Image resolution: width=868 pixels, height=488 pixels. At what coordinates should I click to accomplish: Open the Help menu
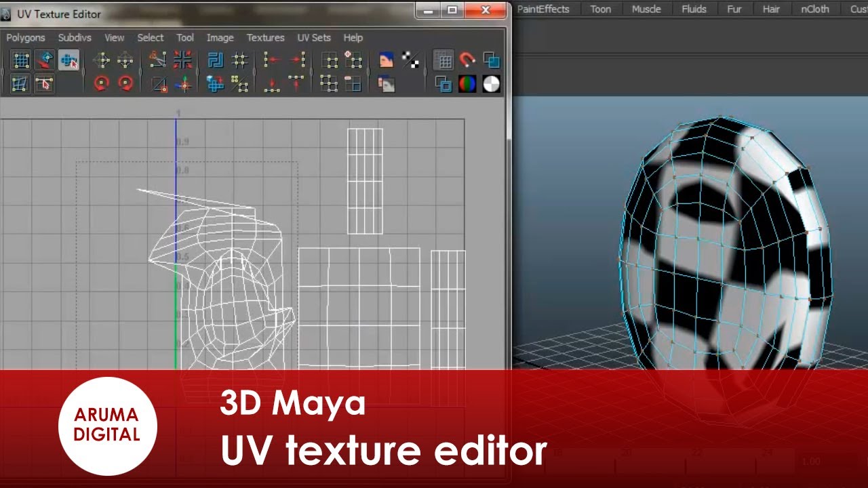coord(353,37)
